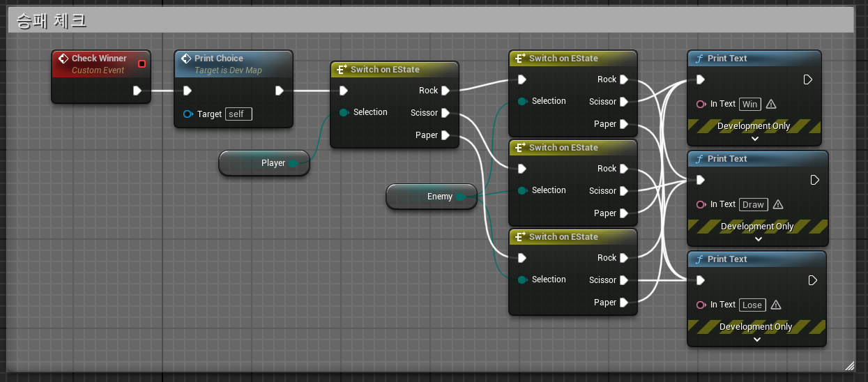This screenshot has height=382, width=868.
Task: Click Paper output of Switch fed by Player's Paper
Action: tap(624, 303)
